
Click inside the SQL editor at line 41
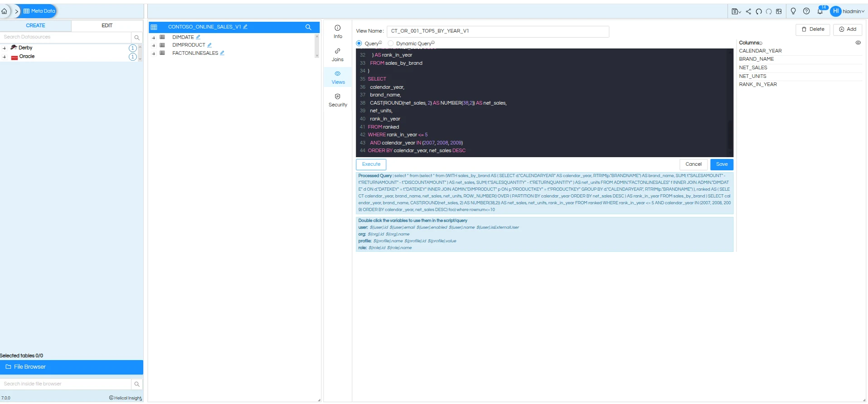pos(544,127)
